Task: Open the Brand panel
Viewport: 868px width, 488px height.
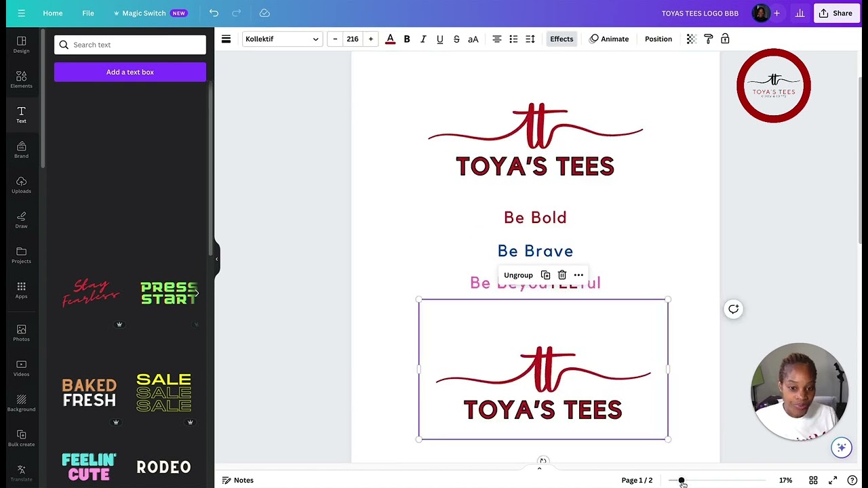Action: click(22, 150)
